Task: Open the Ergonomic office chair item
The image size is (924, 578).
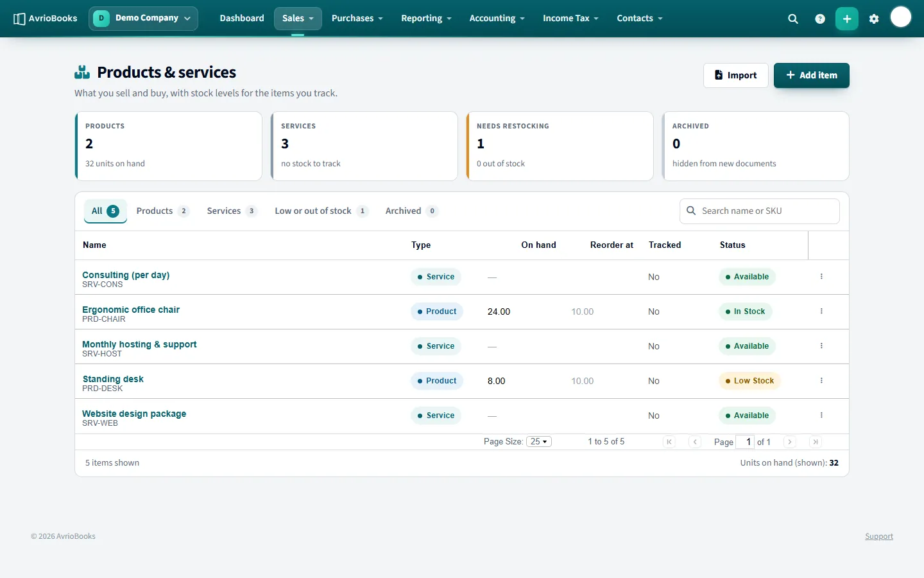Action: tap(131, 310)
